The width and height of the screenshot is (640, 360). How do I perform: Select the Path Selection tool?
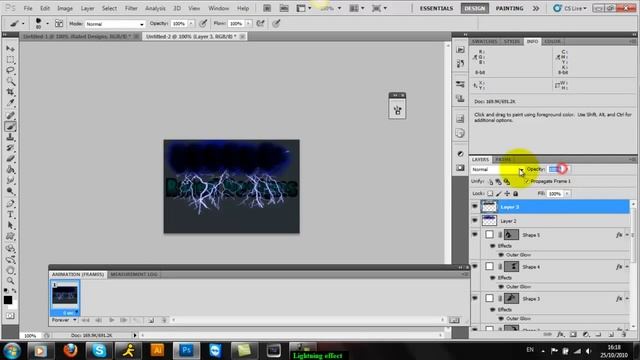pyautogui.click(x=10, y=225)
